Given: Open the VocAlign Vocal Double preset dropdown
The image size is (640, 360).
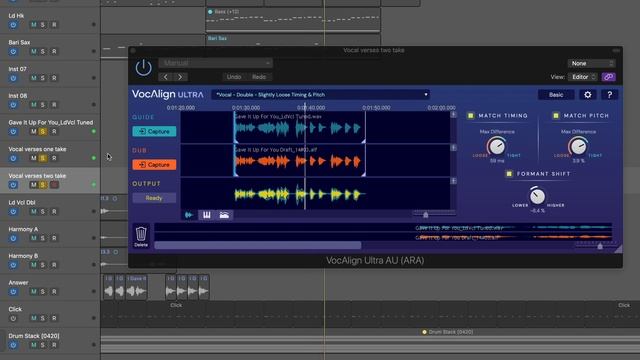Looking at the screenshot, I should coord(321,95).
